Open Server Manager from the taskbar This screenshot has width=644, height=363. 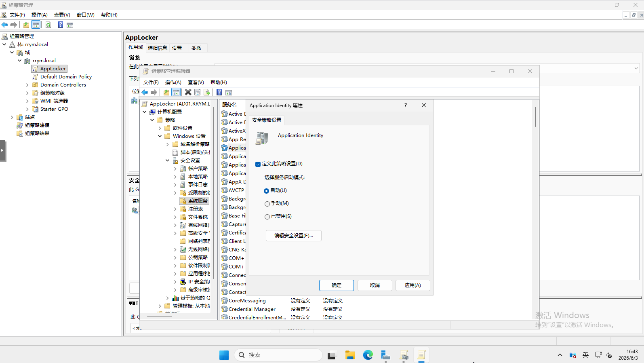(x=386, y=355)
